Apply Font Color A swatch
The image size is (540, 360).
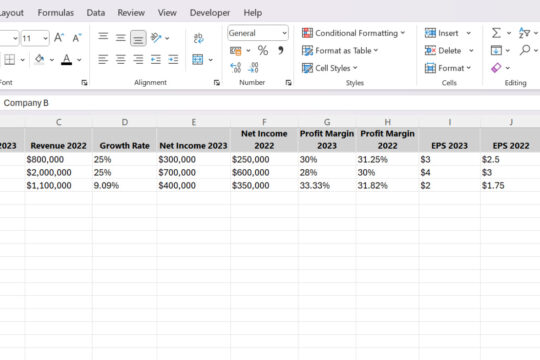point(66,60)
